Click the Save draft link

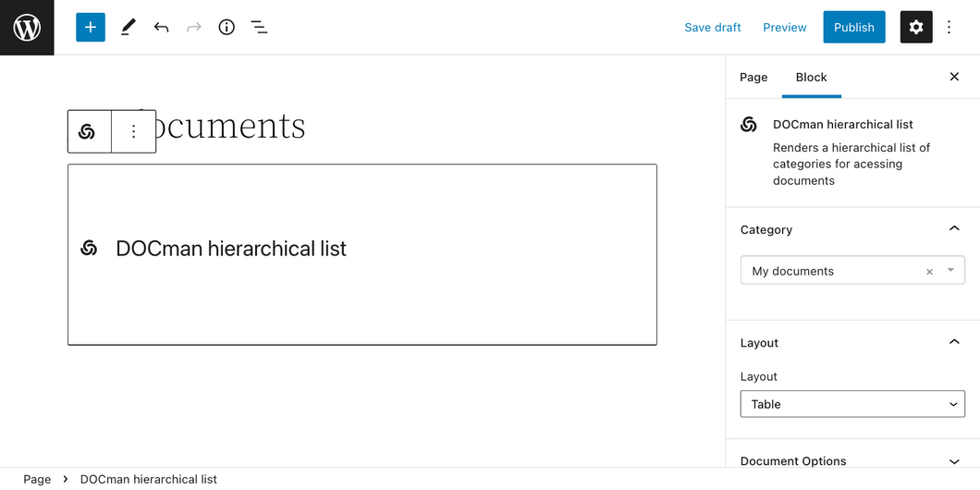coord(712,28)
